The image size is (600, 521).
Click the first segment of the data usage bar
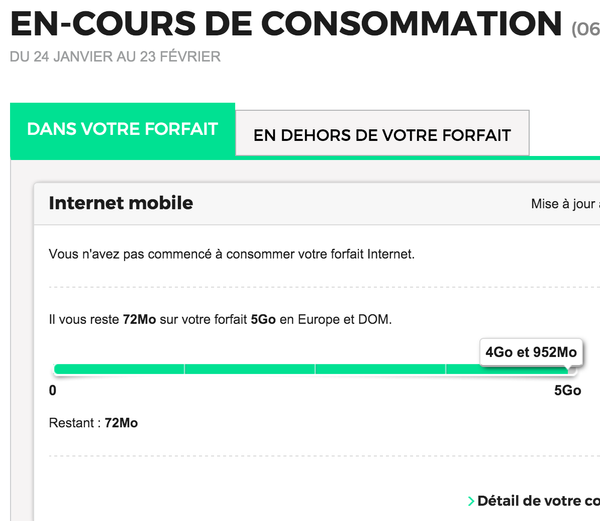click(119, 369)
